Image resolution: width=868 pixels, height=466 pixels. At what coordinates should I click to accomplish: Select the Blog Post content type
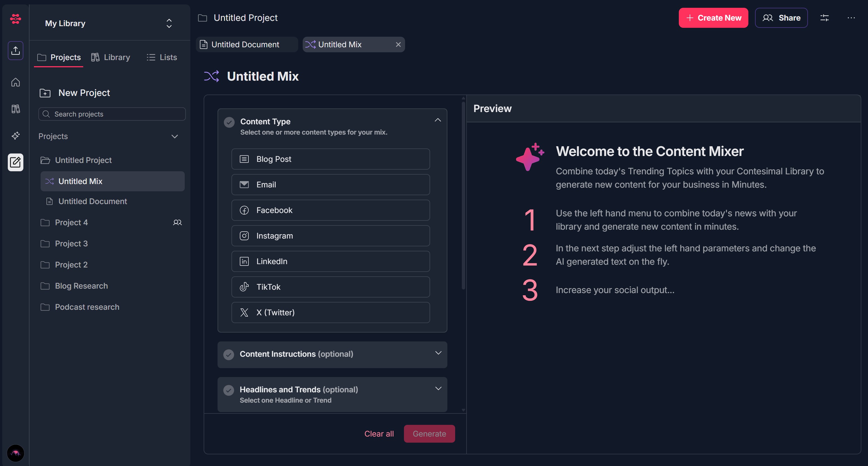[x=330, y=159]
